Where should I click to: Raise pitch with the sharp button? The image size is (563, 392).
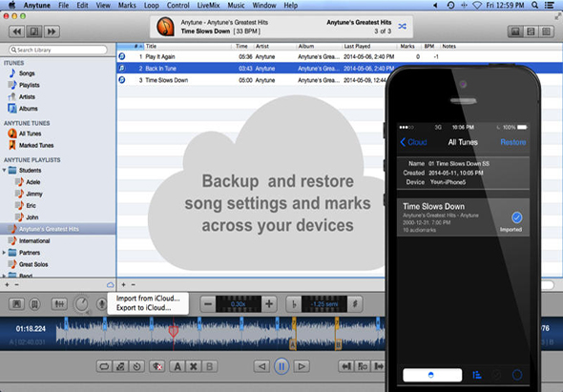355,304
